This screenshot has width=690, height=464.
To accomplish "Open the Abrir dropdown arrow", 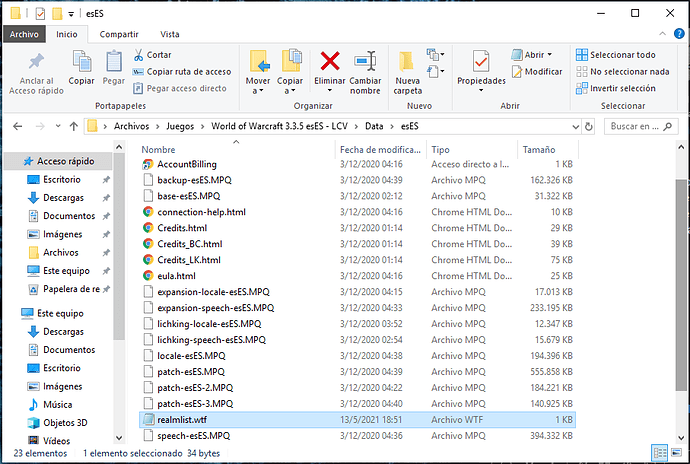I will (x=550, y=55).
